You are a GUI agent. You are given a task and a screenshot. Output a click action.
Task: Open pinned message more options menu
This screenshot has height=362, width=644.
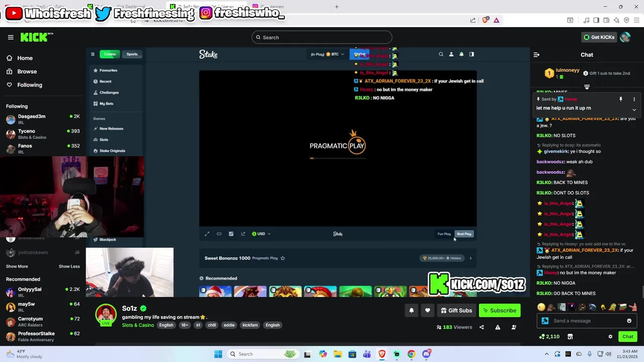[634, 99]
